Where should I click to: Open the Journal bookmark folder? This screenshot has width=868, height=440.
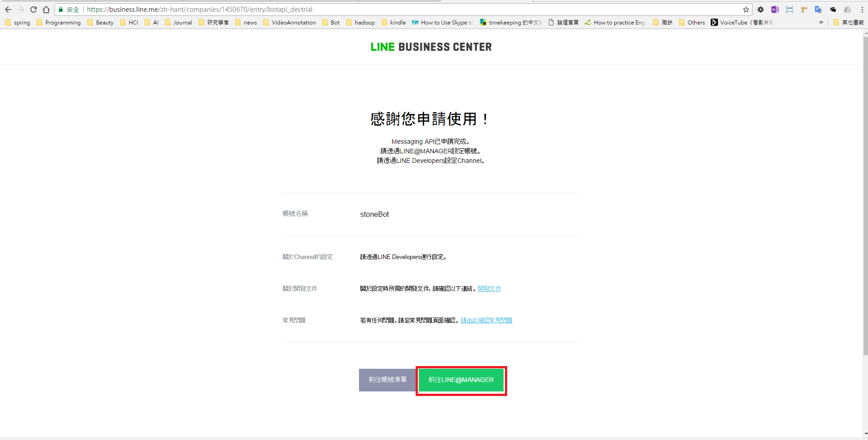pyautogui.click(x=178, y=22)
